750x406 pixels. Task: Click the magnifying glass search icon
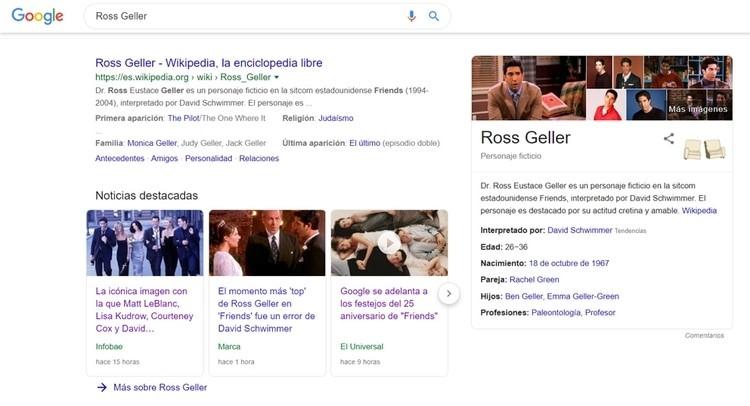(x=434, y=16)
